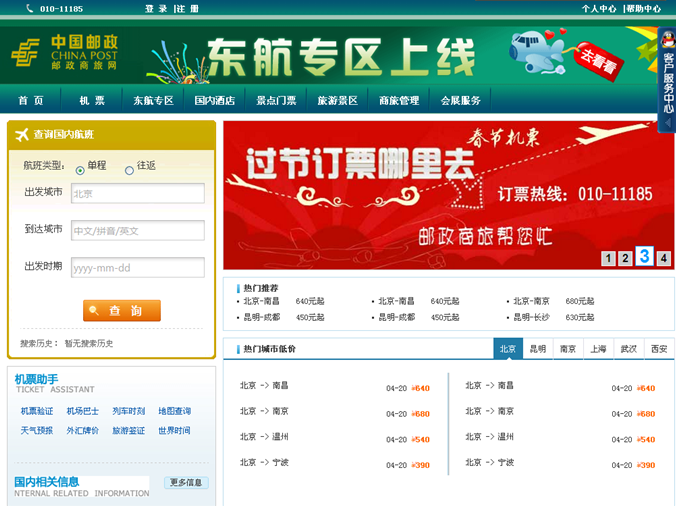Screen dimensions: 676x506
Task: Collapse the customer service side panel arrow
Action: tap(668, 123)
